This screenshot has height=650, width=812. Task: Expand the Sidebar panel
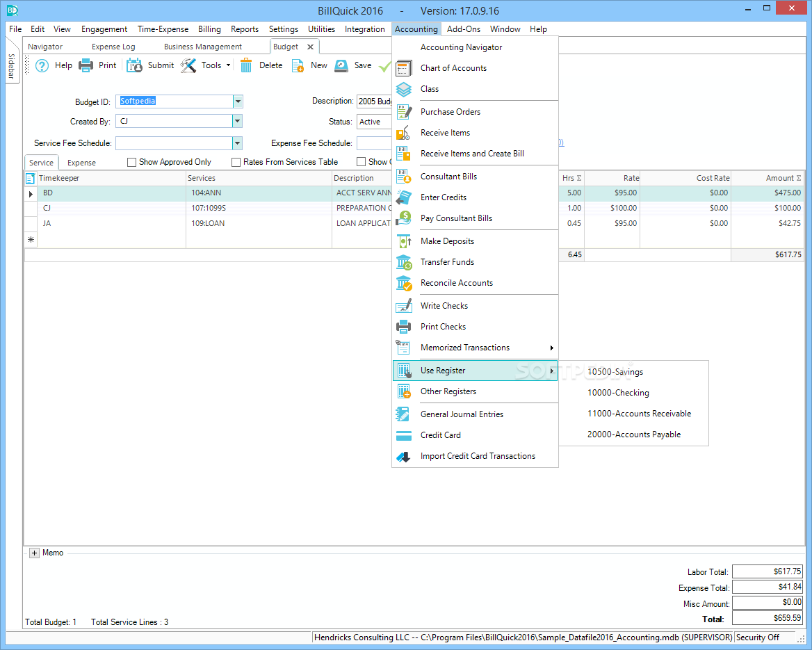[x=11, y=67]
